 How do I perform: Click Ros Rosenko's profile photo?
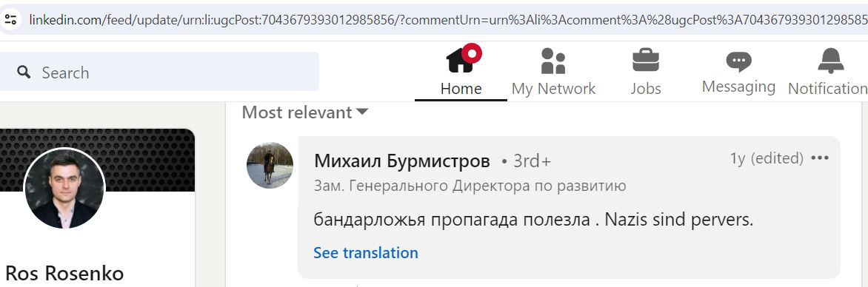64,188
